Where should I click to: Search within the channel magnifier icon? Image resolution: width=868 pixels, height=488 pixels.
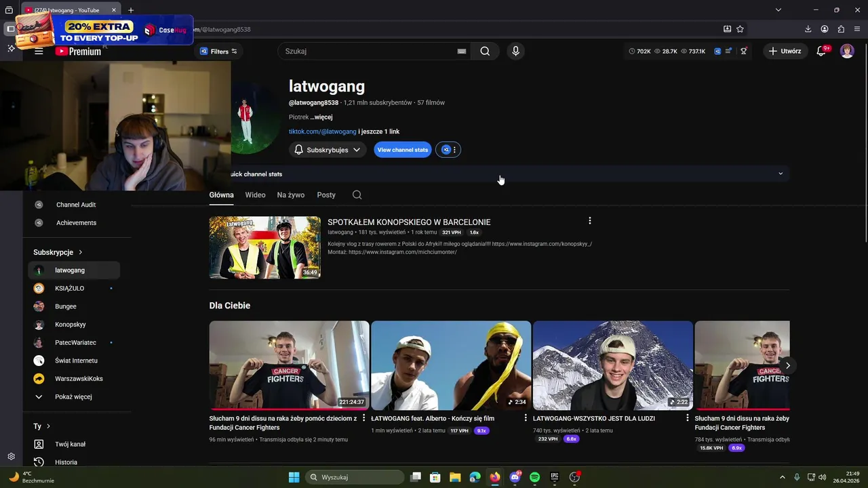(x=357, y=195)
